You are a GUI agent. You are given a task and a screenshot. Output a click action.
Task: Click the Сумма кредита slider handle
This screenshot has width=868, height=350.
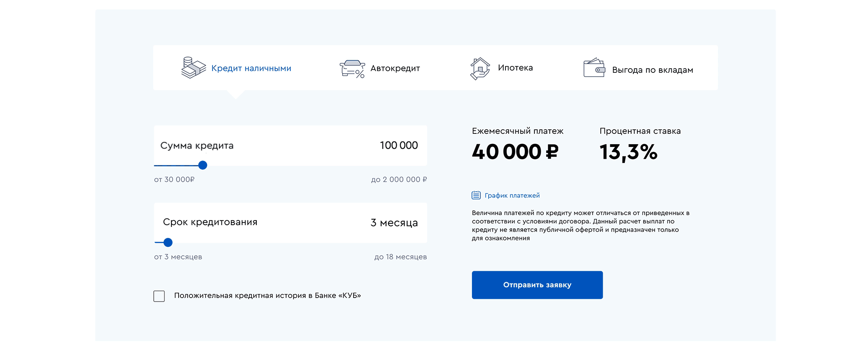click(203, 166)
